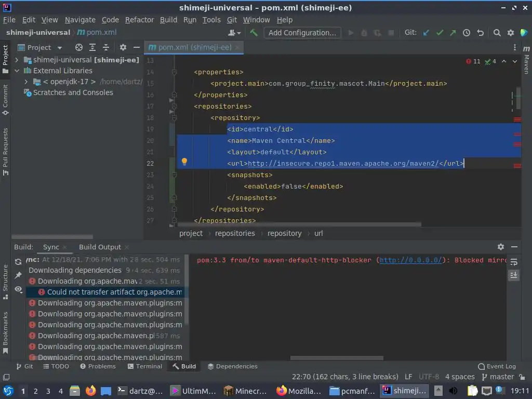Jump to previous highlighted error arrow
The height and width of the screenshot is (399, 532).
504,61
